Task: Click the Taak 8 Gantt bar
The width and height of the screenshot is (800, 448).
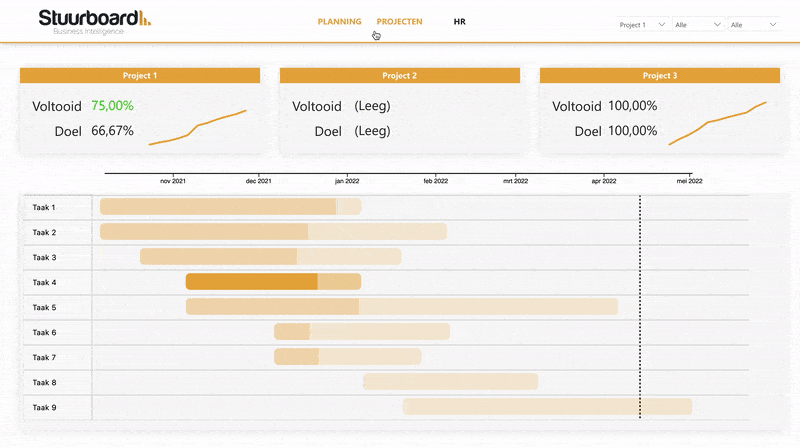Action: (x=450, y=381)
